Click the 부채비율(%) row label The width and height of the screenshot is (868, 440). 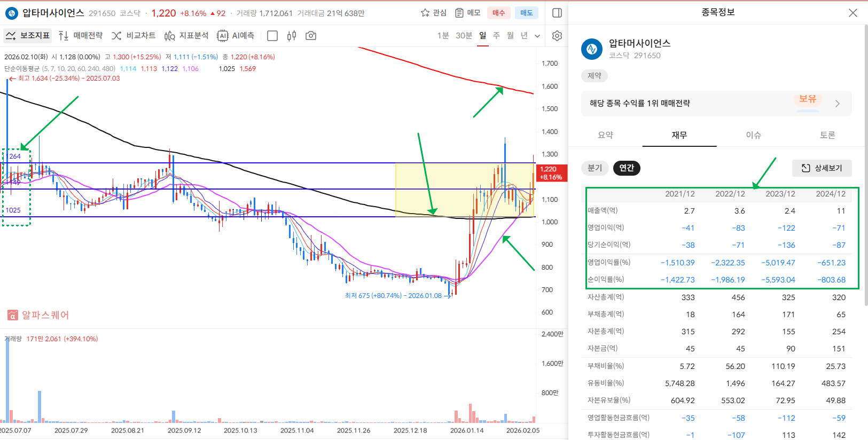[x=606, y=366]
